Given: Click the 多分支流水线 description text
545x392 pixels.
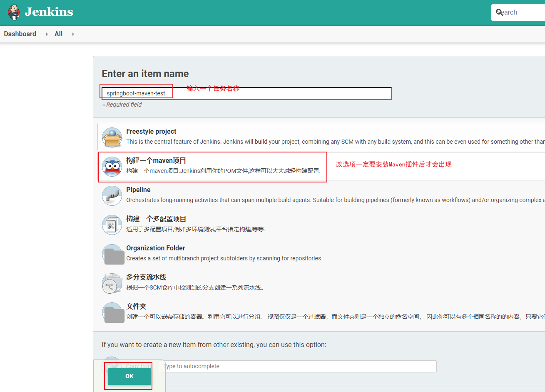Looking at the screenshot, I should click(x=196, y=287).
